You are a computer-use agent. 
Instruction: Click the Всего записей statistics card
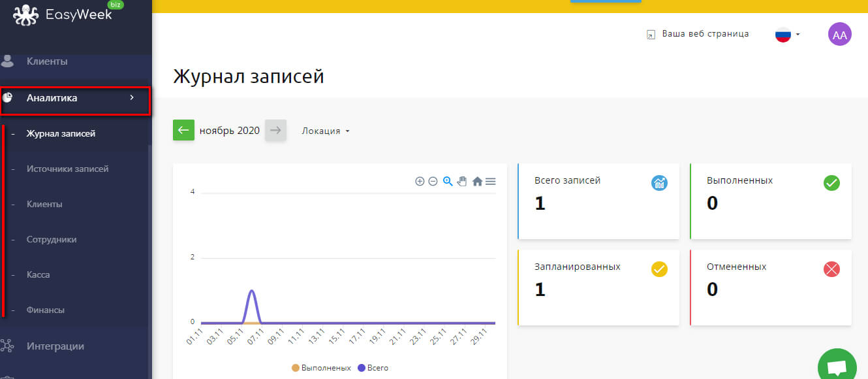click(598, 201)
